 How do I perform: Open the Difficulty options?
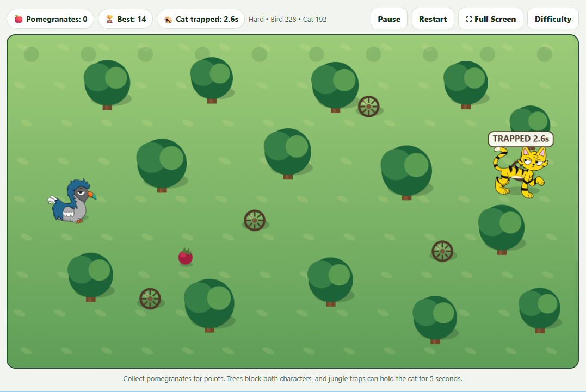[553, 18]
